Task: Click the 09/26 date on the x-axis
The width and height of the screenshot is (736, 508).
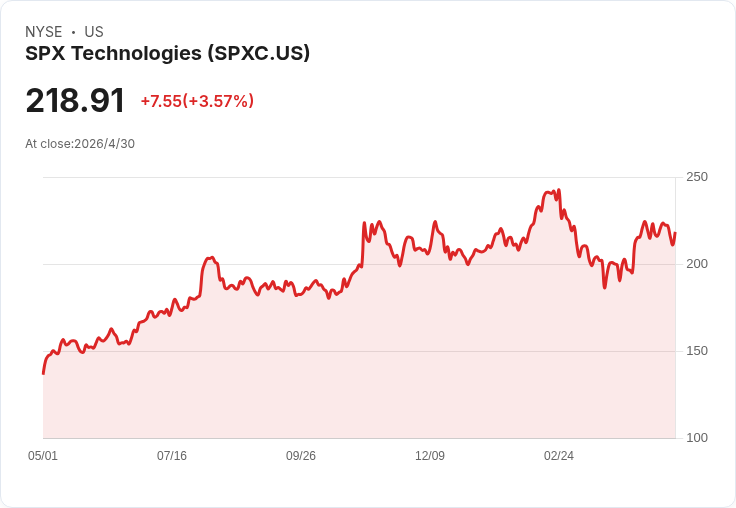Action: tap(301, 455)
